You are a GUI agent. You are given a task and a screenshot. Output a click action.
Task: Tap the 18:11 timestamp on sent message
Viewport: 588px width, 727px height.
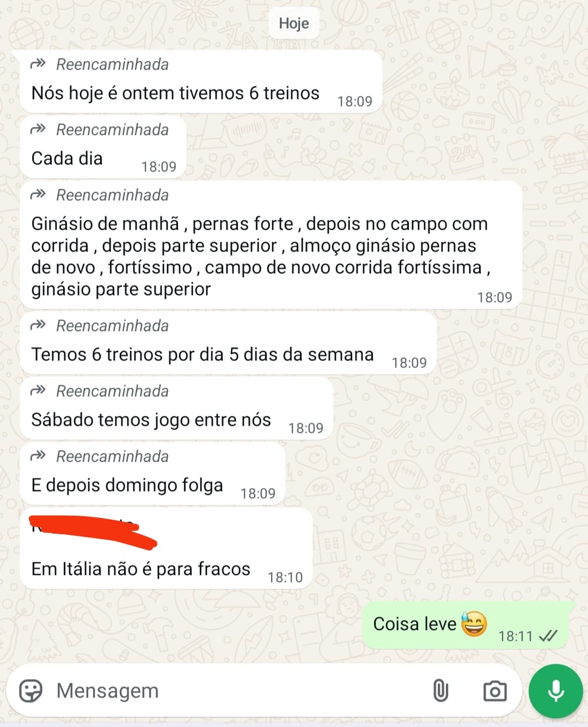click(x=515, y=636)
